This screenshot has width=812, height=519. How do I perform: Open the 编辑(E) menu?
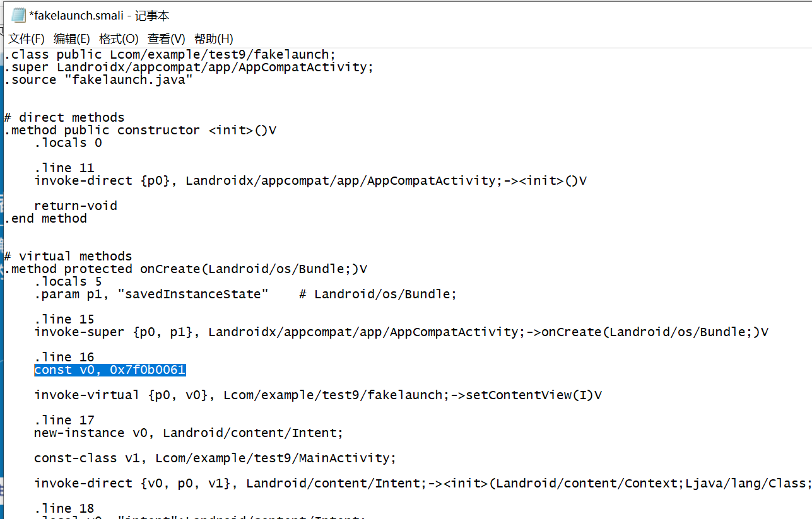(x=72, y=38)
